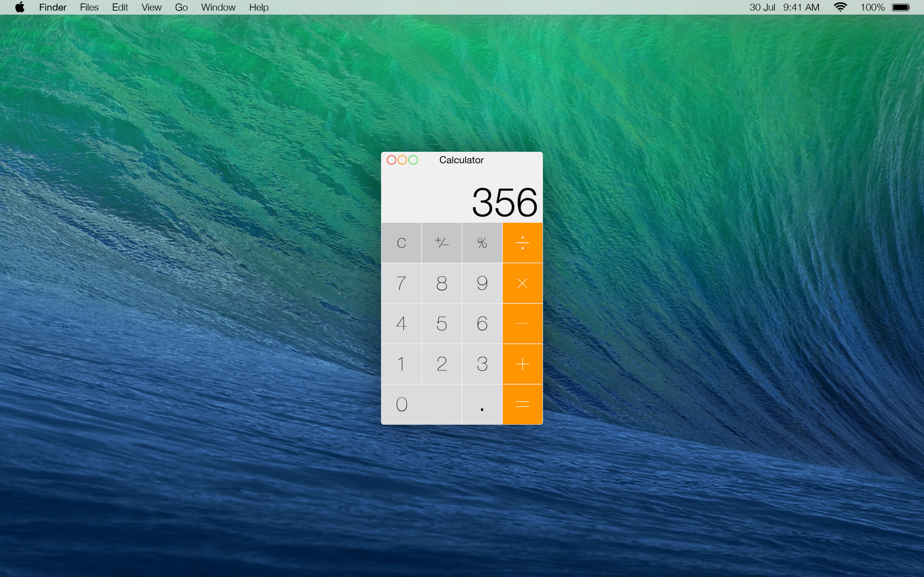Click the calculator display showing 356
The height and width of the screenshot is (577, 924).
(x=504, y=202)
